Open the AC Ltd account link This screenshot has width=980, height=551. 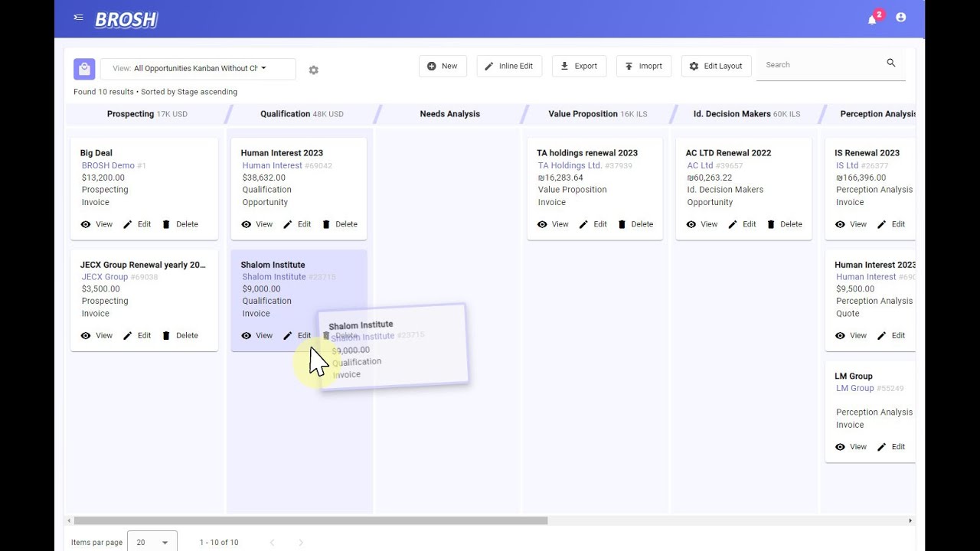pyautogui.click(x=700, y=165)
